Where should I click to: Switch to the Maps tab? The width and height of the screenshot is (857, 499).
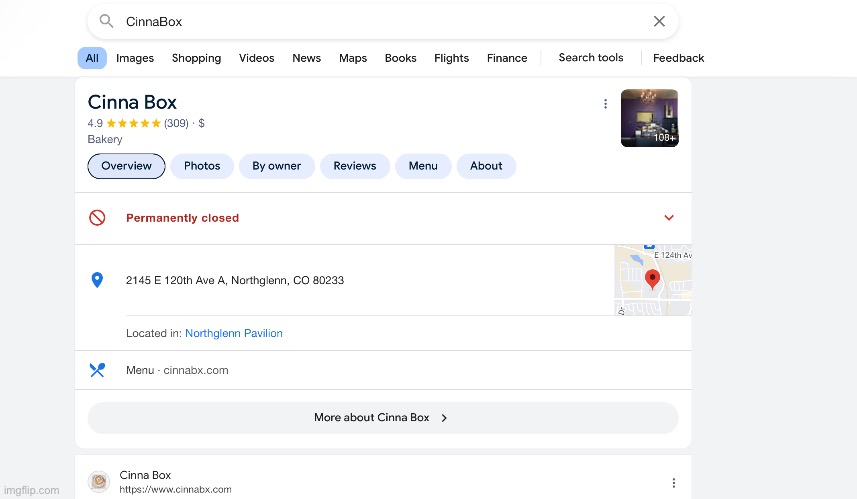point(353,58)
